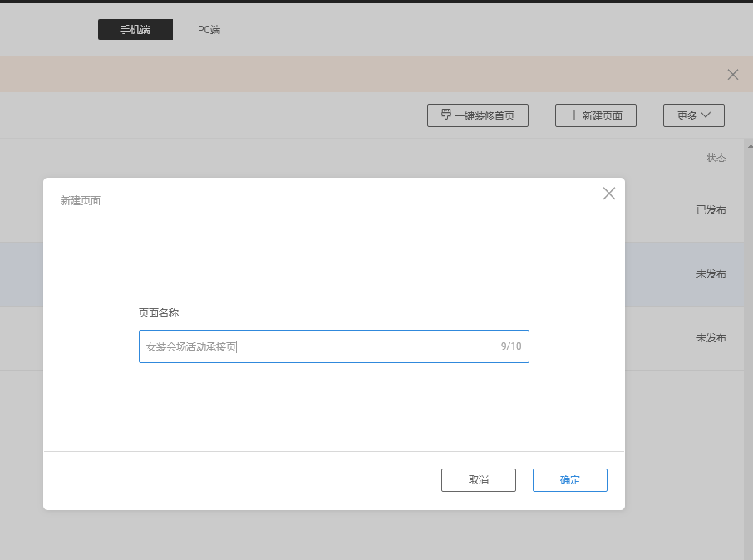Click the 状态 column header
The image size is (753, 560).
[x=716, y=158]
